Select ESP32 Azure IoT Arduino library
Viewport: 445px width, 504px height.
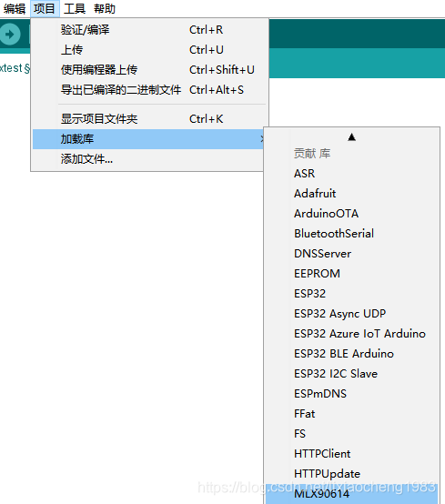tap(352, 334)
